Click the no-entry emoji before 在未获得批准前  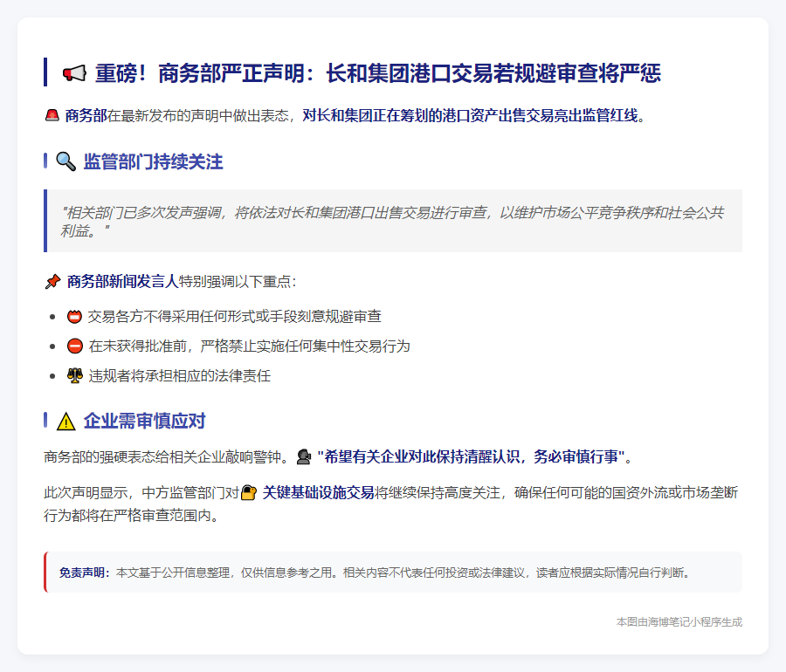(75, 346)
